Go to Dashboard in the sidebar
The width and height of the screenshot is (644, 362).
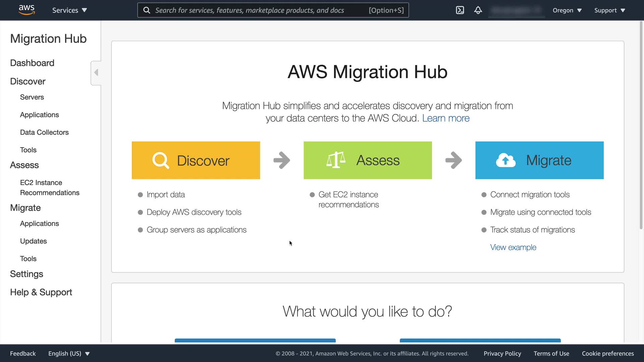click(x=32, y=63)
